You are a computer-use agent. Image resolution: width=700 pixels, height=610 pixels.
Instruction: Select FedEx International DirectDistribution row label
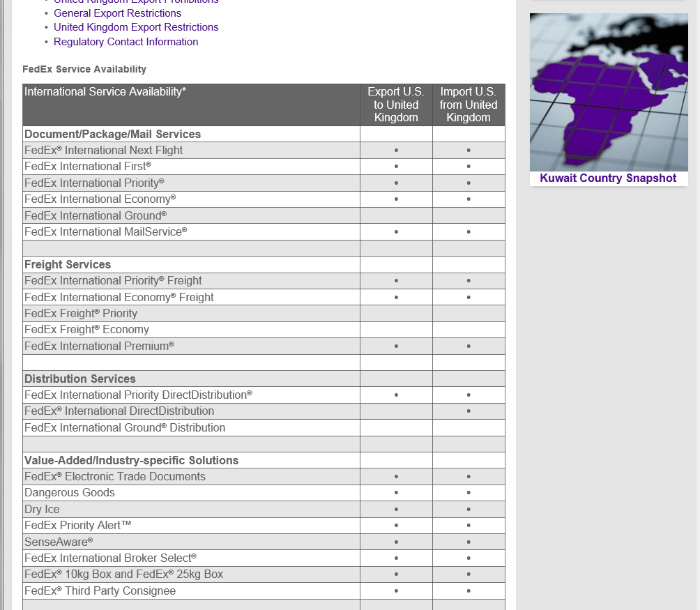119,411
